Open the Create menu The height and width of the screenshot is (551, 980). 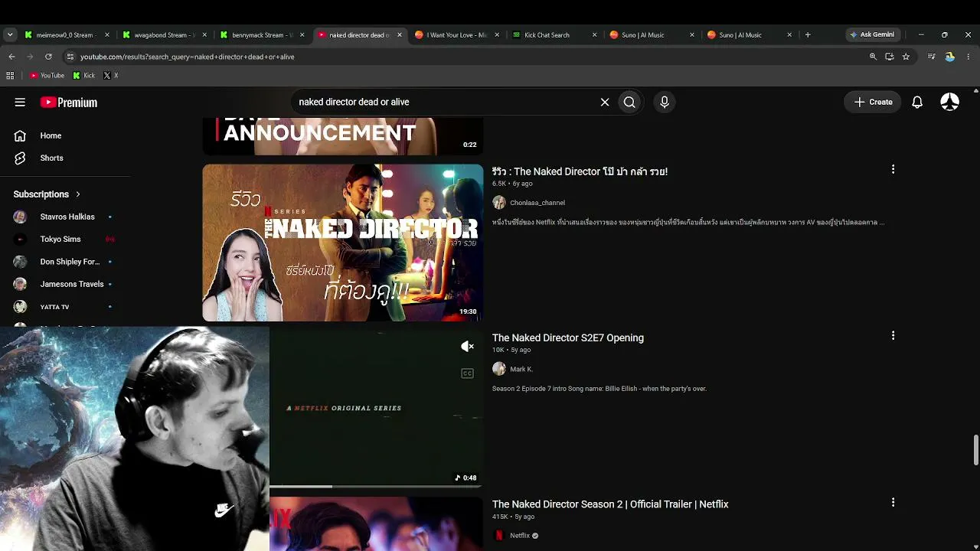click(873, 102)
